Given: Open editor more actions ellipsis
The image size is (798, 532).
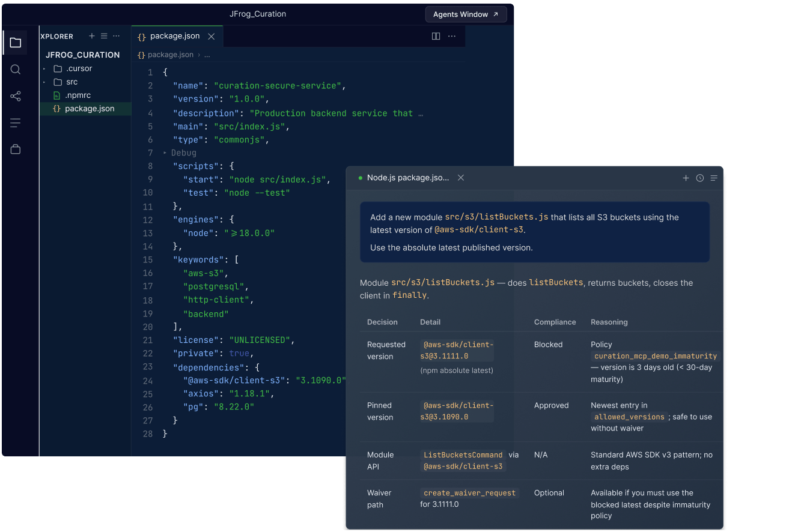Looking at the screenshot, I should click(452, 36).
